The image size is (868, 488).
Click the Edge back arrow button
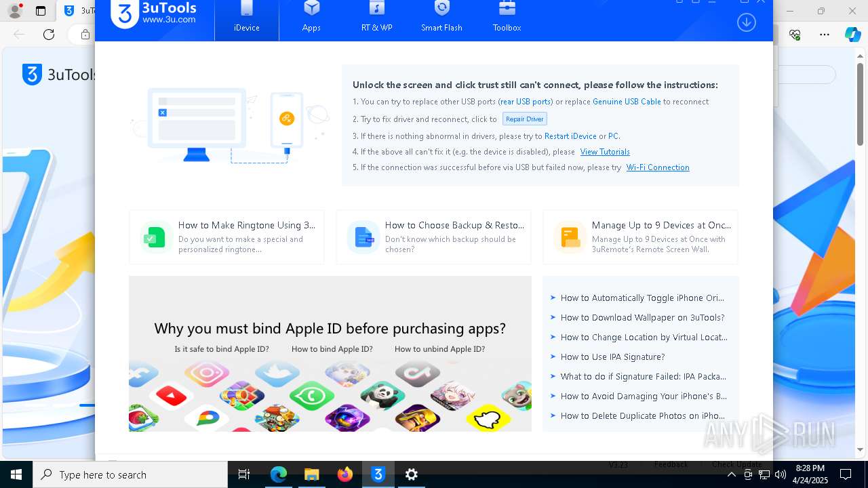[x=18, y=35]
